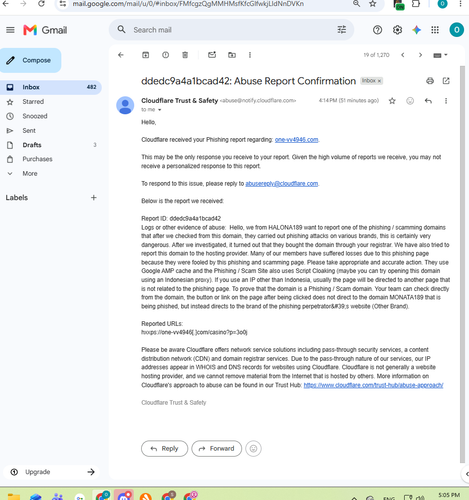
Task: Open email in new window
Action: 446,81
